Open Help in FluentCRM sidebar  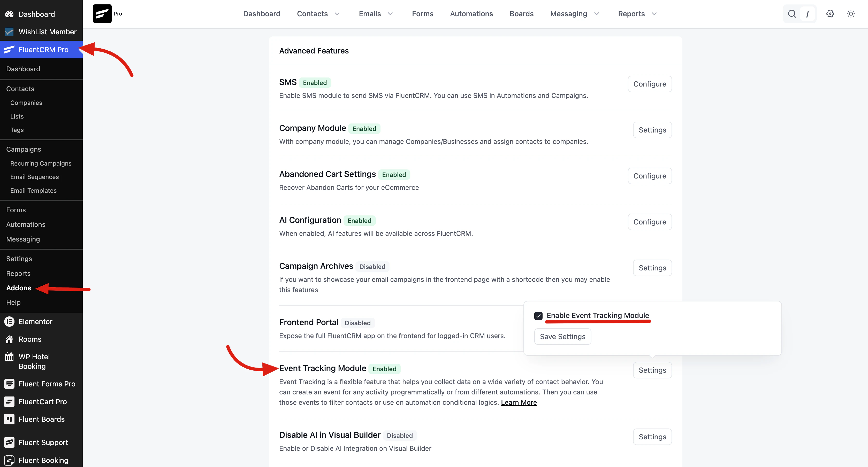(13, 302)
